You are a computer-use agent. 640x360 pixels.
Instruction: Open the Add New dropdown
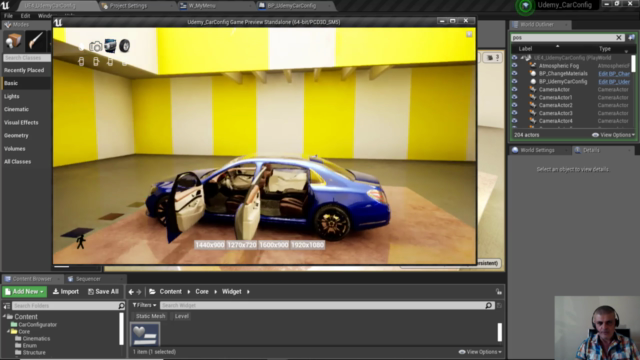24,292
